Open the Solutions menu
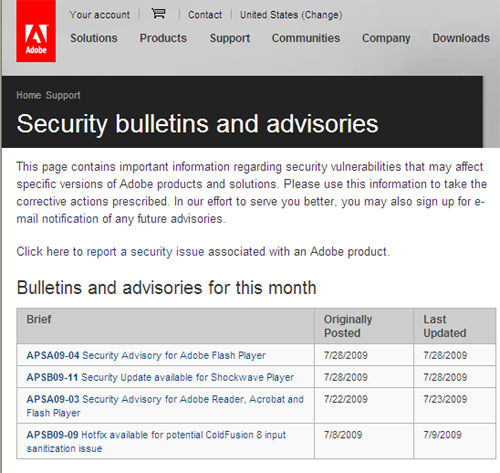This screenshot has height=473, width=500. [94, 38]
